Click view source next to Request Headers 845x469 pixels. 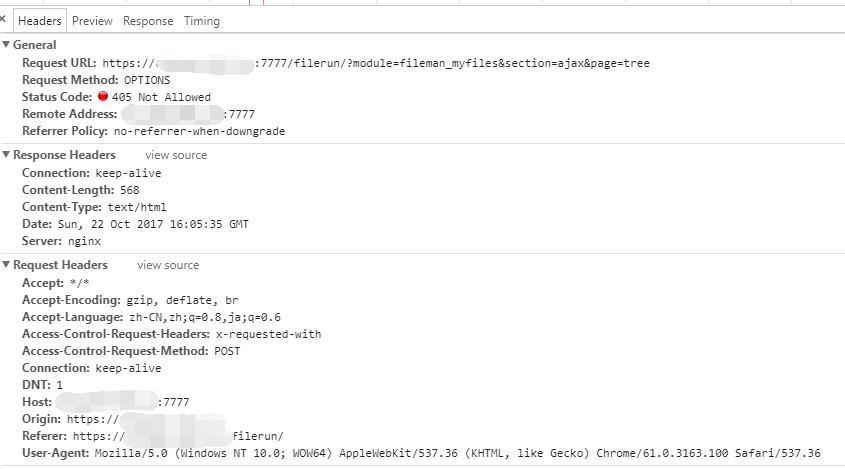point(168,265)
